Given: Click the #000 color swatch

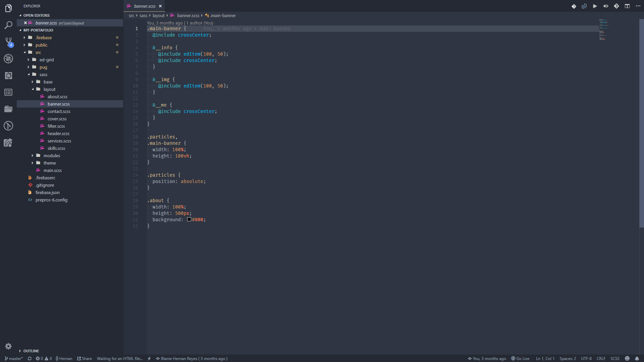Looking at the screenshot, I should click(x=189, y=220).
